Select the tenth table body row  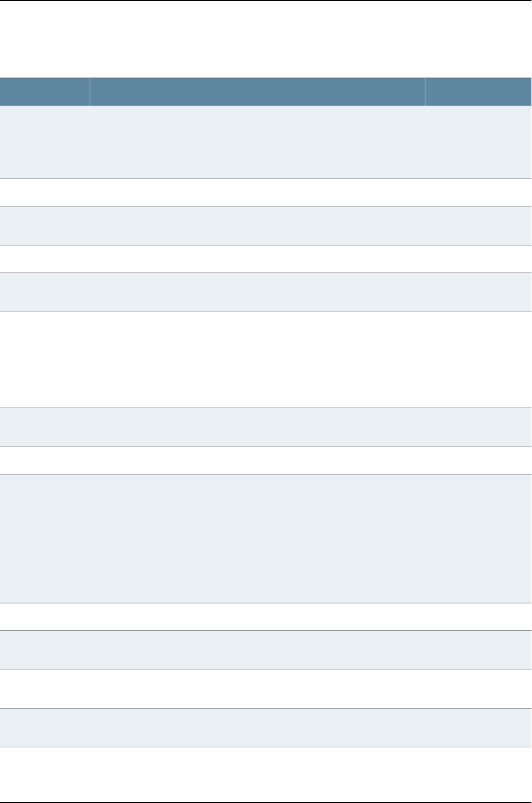266,616
